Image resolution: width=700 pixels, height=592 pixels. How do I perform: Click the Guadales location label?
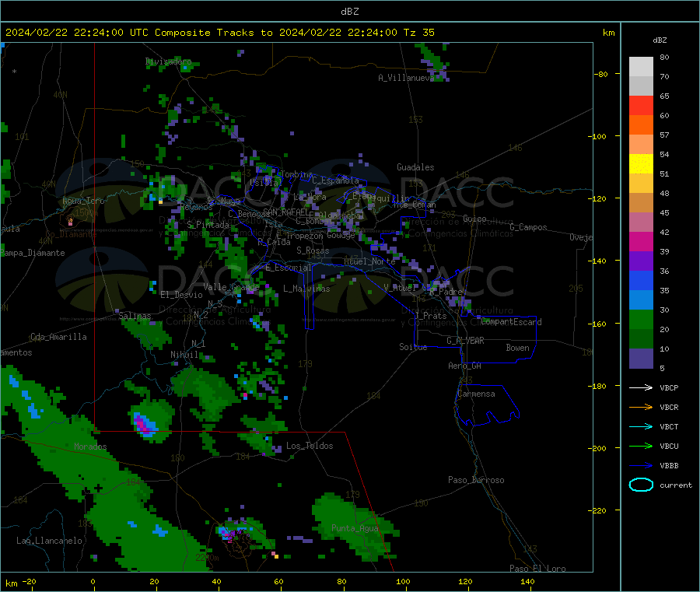coord(415,167)
